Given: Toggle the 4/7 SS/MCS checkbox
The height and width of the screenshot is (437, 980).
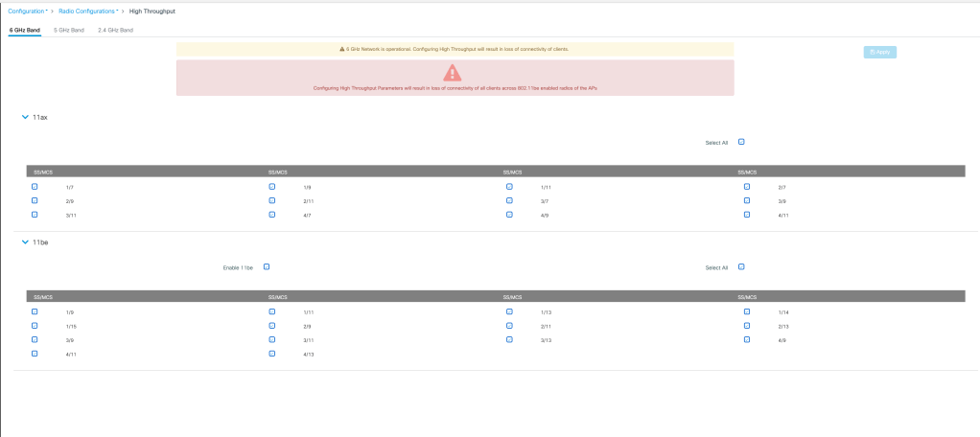Looking at the screenshot, I should pos(272,215).
